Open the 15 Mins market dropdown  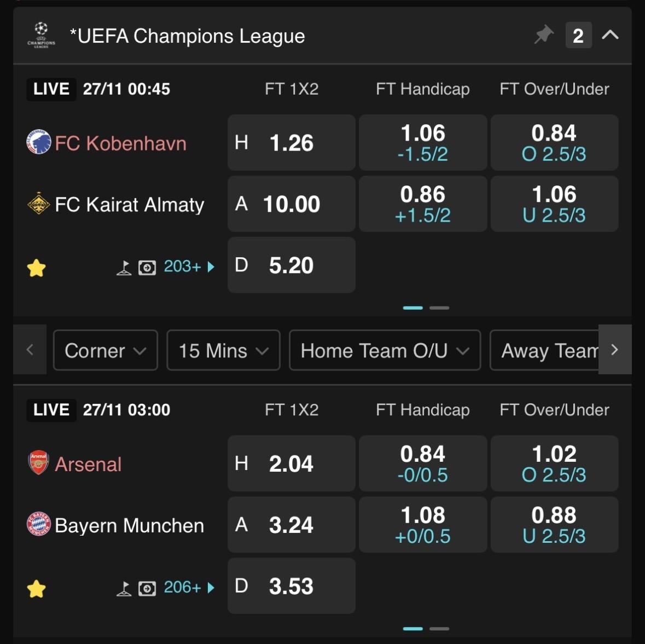click(223, 350)
